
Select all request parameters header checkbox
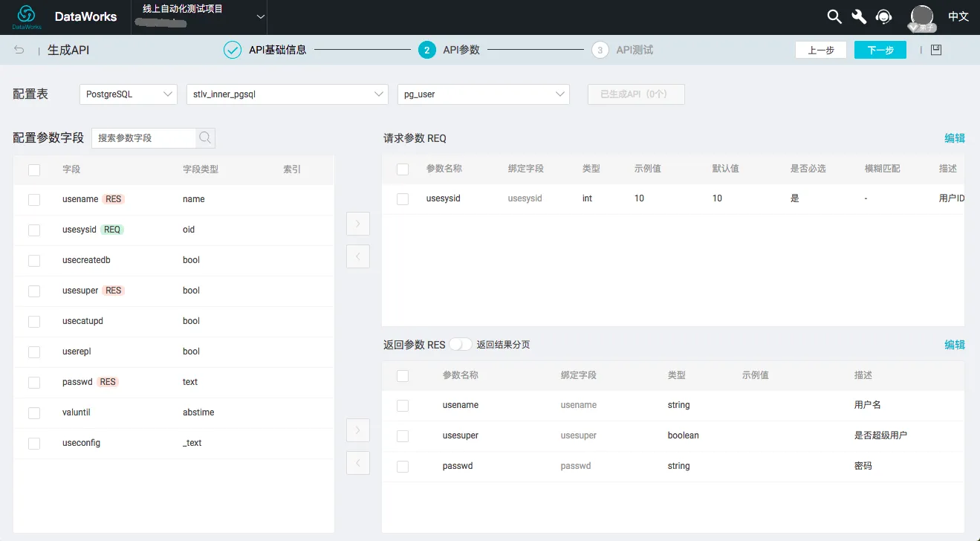(x=403, y=169)
